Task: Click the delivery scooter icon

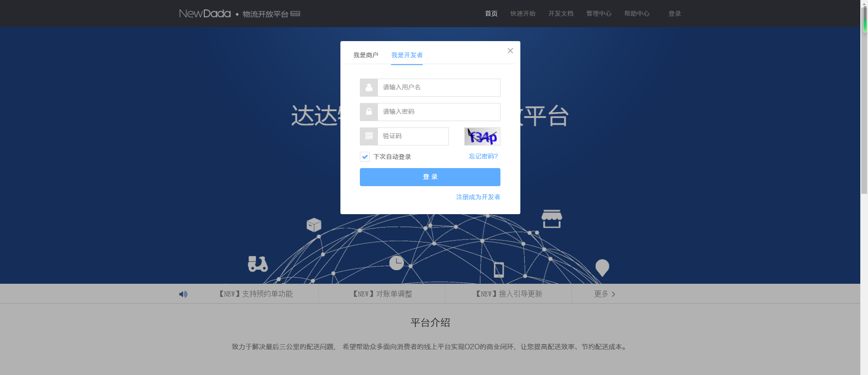Action: [x=258, y=264]
